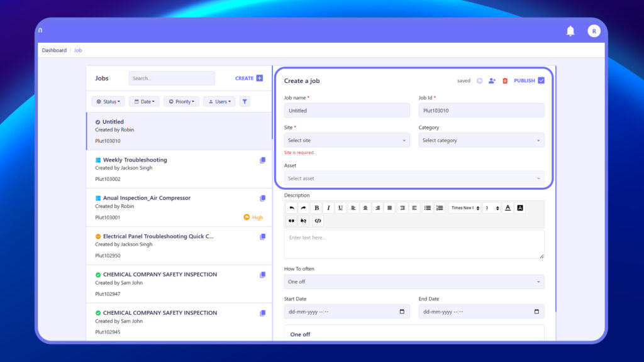The image size is (644, 362).
Task: Align description text right
Action: click(377, 208)
